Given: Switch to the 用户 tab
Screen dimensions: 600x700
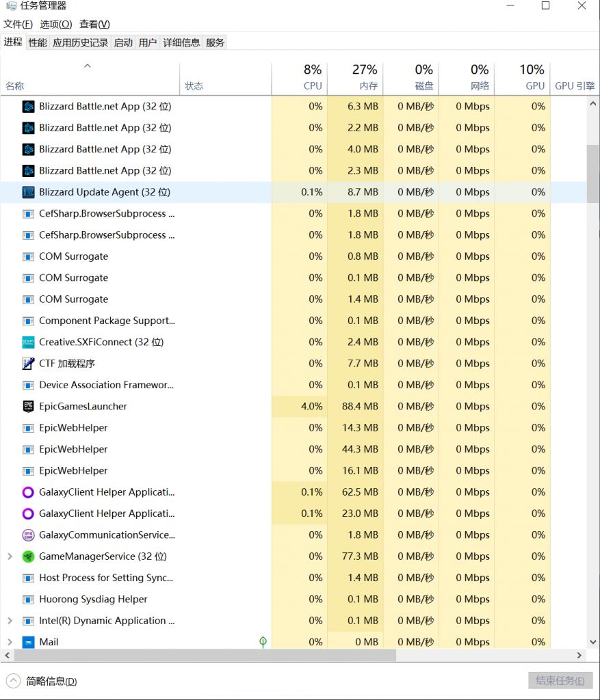Looking at the screenshot, I should [147, 43].
